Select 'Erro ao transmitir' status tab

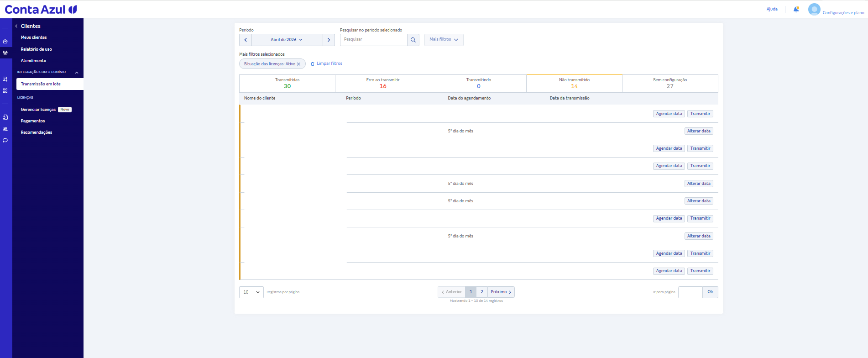pyautogui.click(x=383, y=84)
